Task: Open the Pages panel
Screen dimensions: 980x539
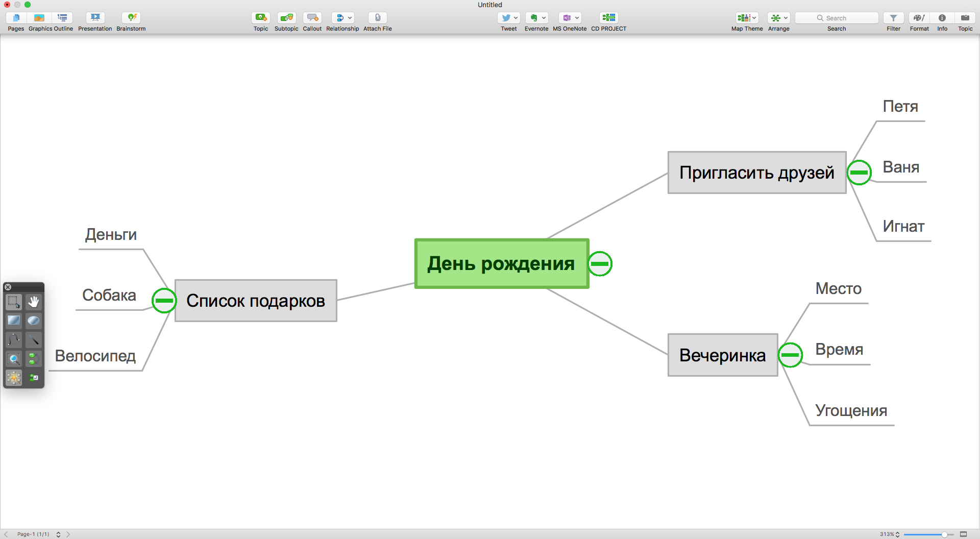Action: [x=16, y=18]
